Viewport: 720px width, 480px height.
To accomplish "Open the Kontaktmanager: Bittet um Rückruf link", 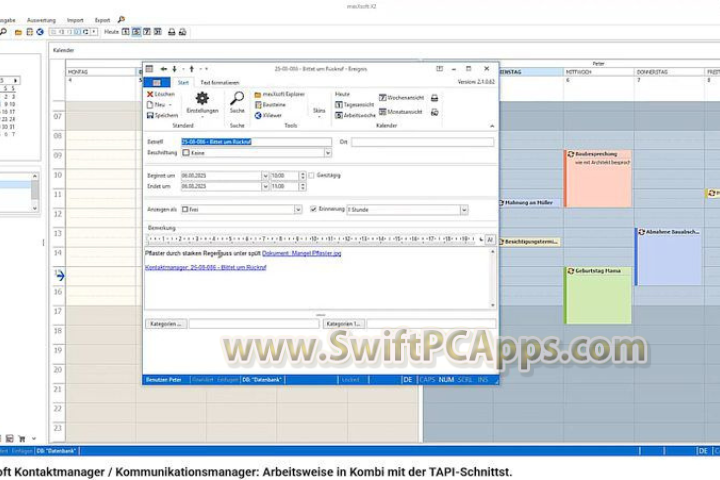I will point(206,267).
